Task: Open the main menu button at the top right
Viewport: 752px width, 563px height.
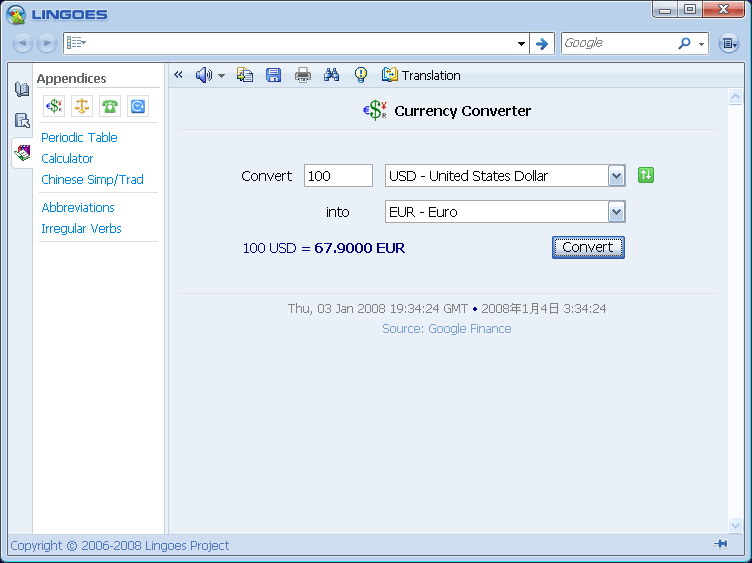Action: pos(728,44)
